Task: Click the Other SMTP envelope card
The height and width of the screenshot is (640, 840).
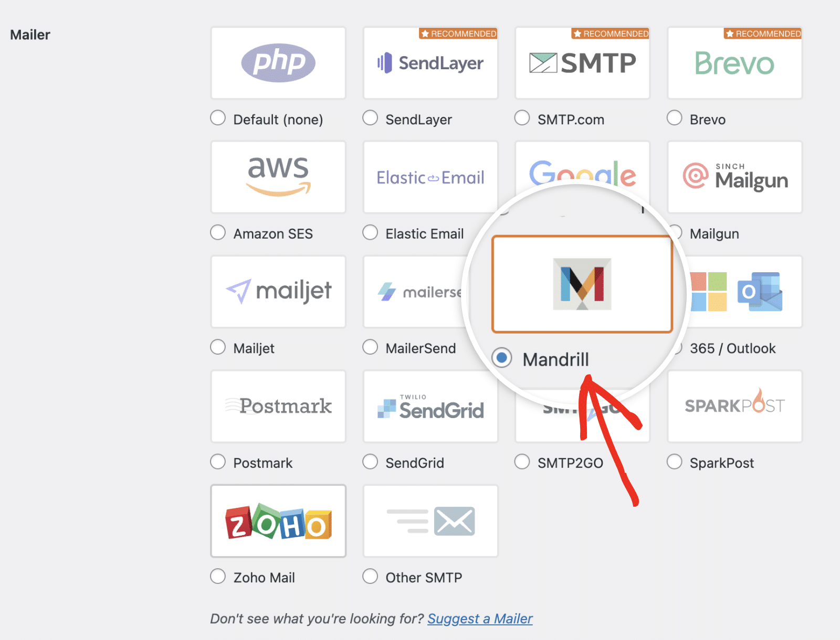Action: (430, 521)
